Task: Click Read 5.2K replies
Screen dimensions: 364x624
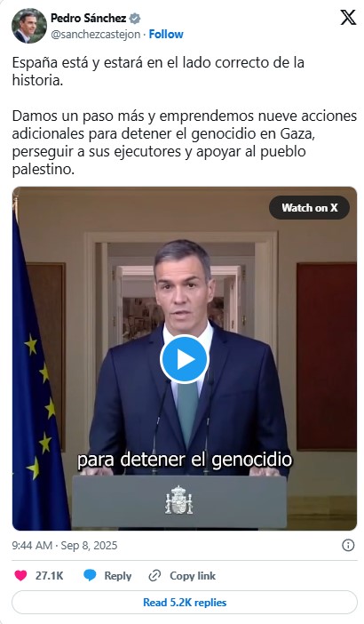Action: [185, 603]
